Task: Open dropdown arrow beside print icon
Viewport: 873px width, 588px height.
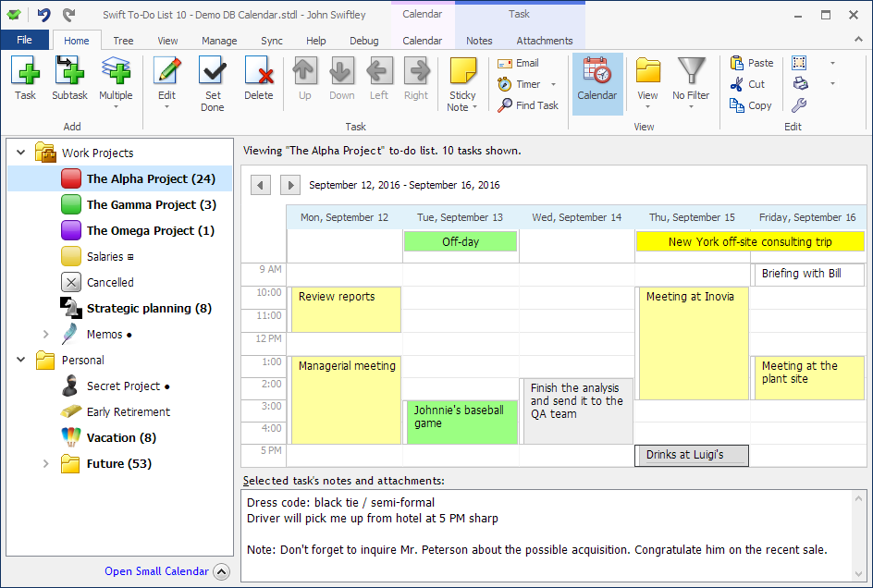Action: [x=832, y=84]
